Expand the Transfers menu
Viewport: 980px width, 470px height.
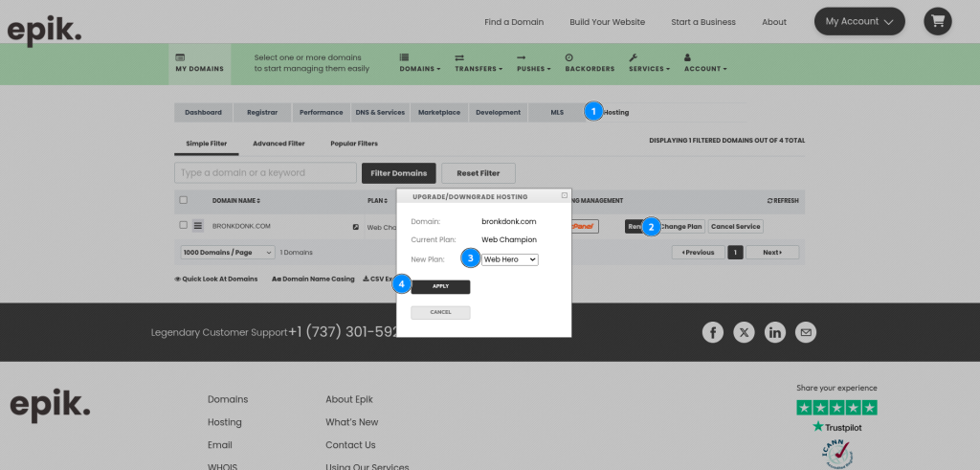tap(479, 63)
